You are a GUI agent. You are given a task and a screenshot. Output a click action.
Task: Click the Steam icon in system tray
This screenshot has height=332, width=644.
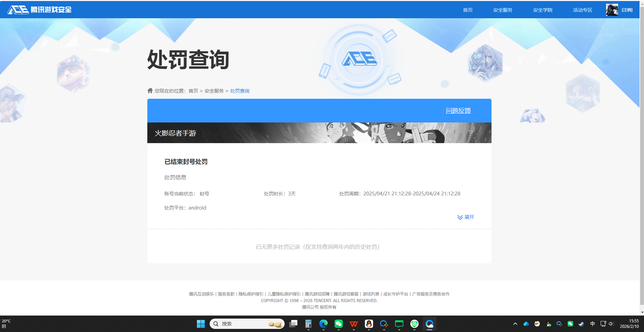(581, 324)
